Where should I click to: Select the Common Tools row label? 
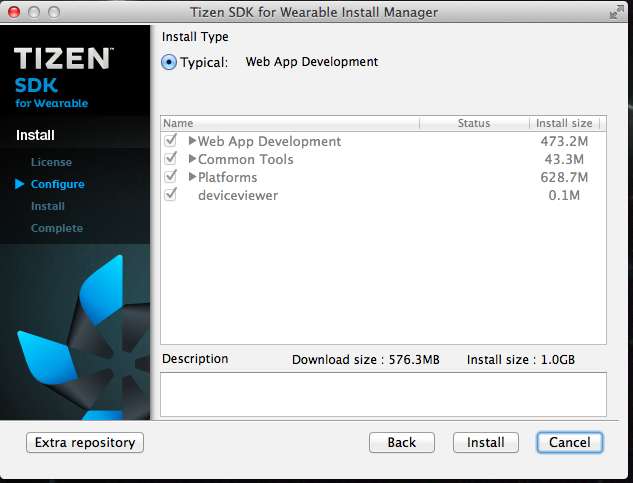246,159
